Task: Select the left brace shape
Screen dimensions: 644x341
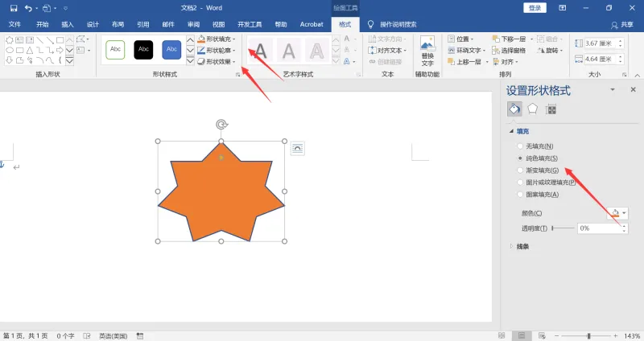Action: 60,60
